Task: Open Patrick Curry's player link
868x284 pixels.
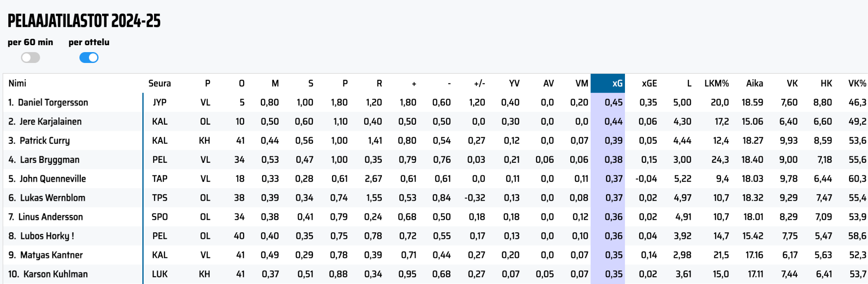Action: (45, 141)
